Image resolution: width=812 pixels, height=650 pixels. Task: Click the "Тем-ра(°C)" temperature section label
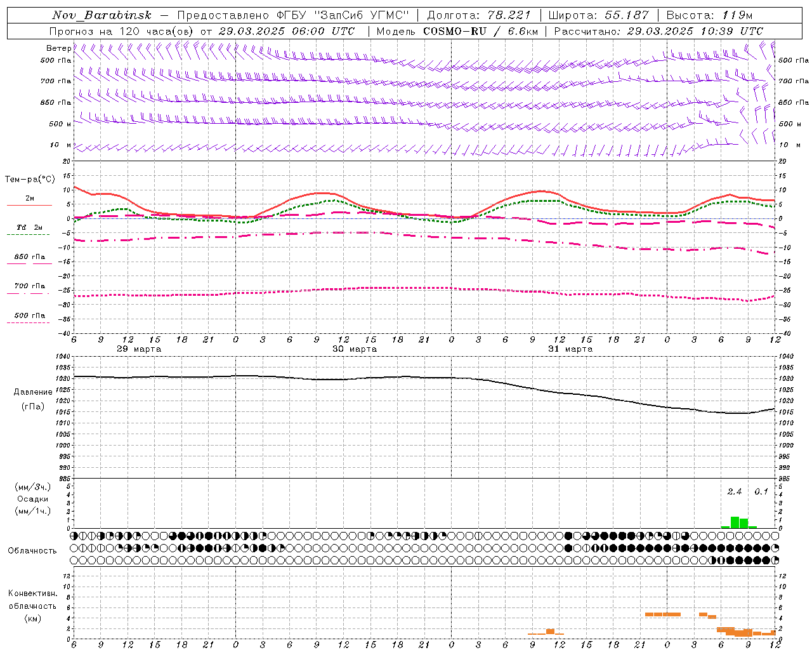click(x=30, y=180)
